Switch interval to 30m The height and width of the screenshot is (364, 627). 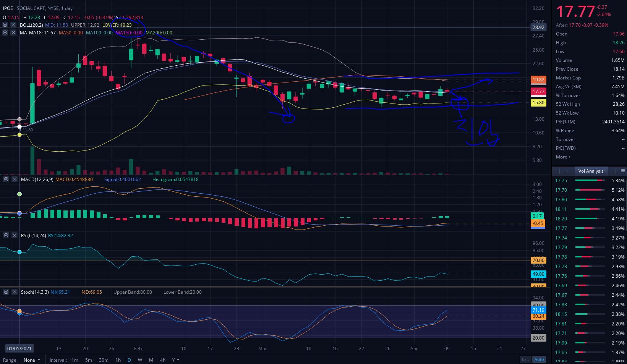104,360
